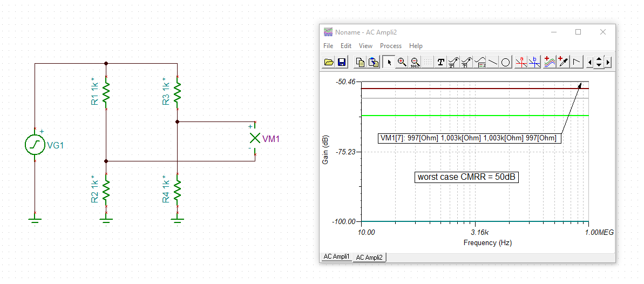Image resolution: width=644 pixels, height=284 pixels.
Task: Click the add more curves icon
Action: (x=550, y=62)
